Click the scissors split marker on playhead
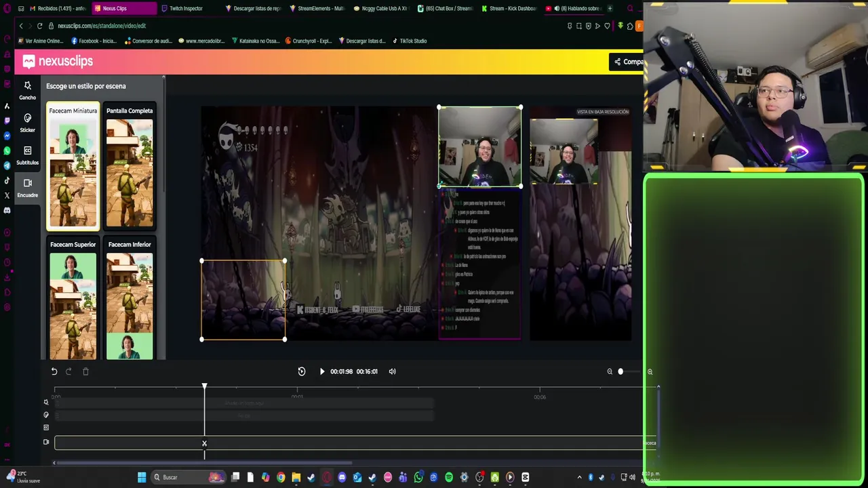The height and width of the screenshot is (488, 868). (204, 444)
